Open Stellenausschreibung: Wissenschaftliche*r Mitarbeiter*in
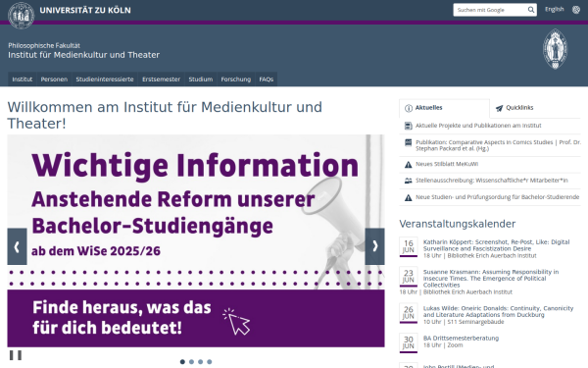This screenshot has width=588, height=368. (492, 181)
